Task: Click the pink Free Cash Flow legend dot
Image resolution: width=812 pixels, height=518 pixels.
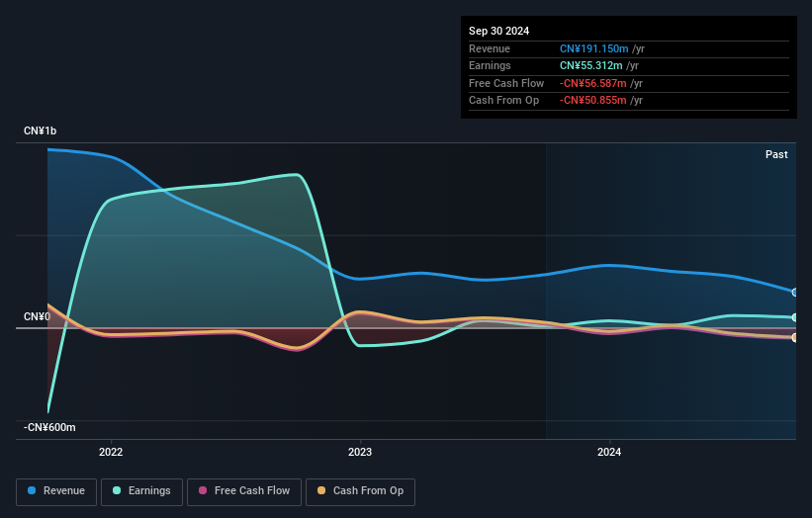Action: coord(203,490)
